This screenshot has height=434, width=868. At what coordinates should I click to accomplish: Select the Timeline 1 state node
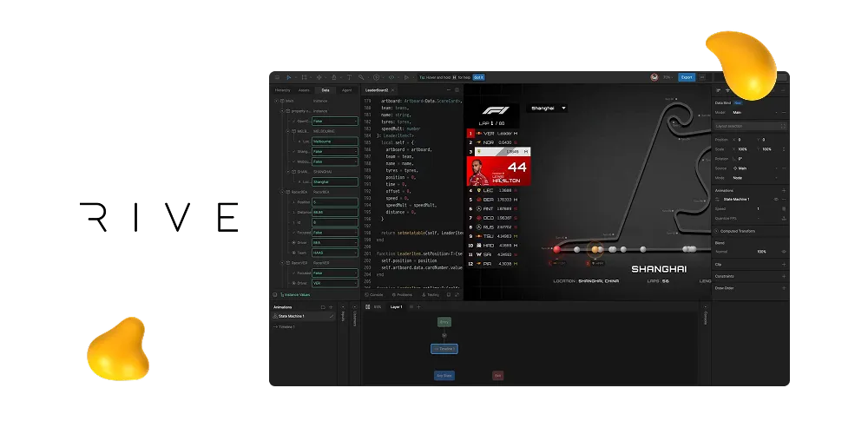(x=444, y=349)
